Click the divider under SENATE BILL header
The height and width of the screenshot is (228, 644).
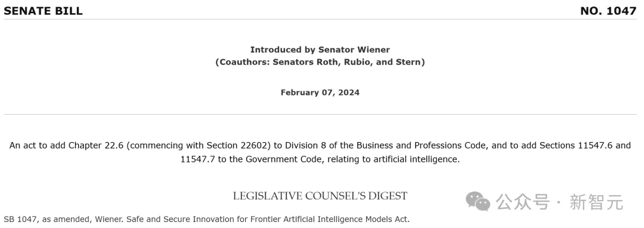[x=320, y=19]
